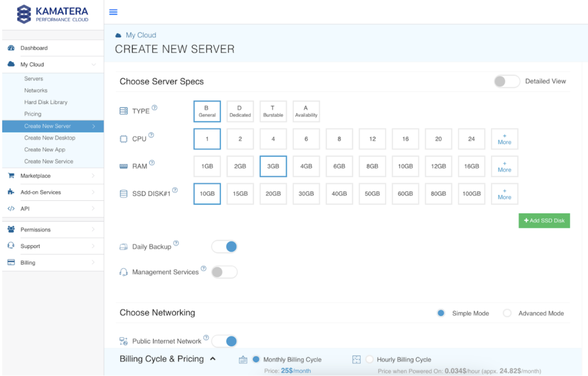
Task: Open Hard Disk Library page
Action: coord(46,102)
